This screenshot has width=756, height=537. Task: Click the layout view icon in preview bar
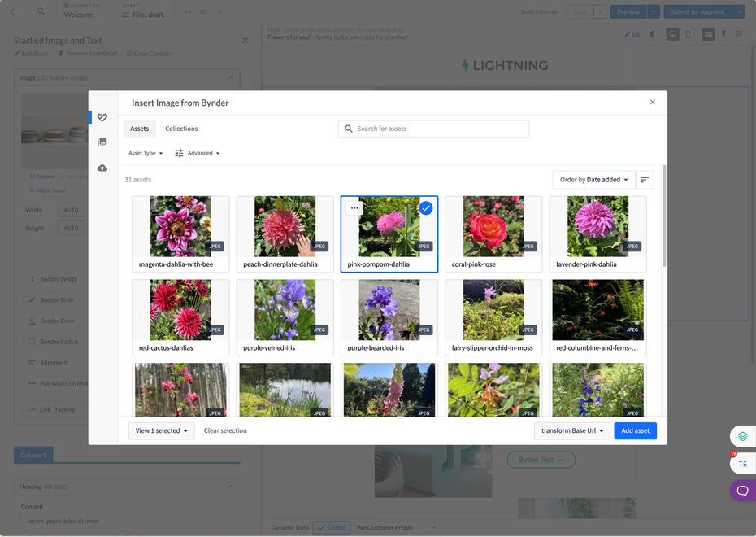click(708, 34)
